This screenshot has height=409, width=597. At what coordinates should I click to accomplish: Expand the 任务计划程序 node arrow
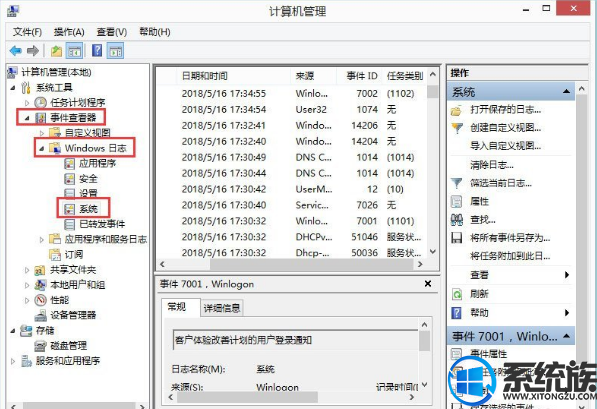[27, 103]
